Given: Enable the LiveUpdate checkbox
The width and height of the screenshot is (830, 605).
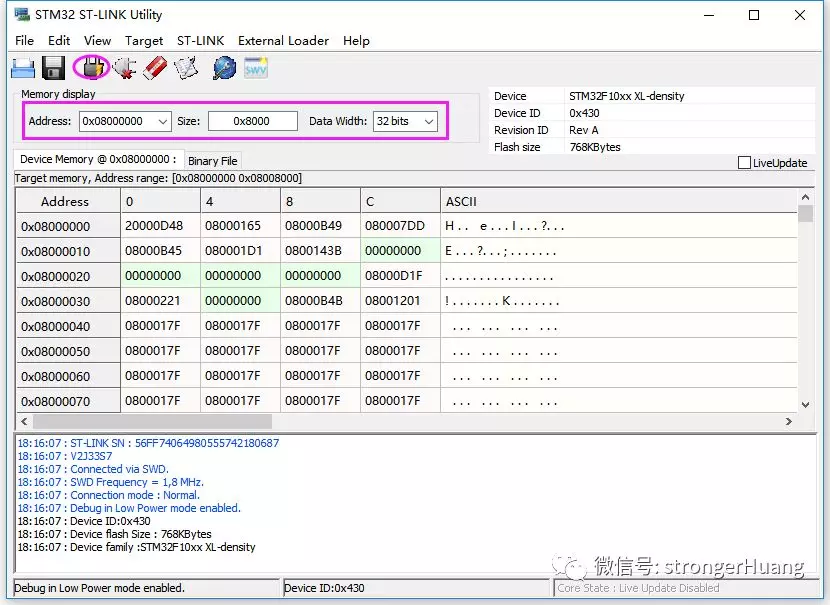Looking at the screenshot, I should pos(744,162).
